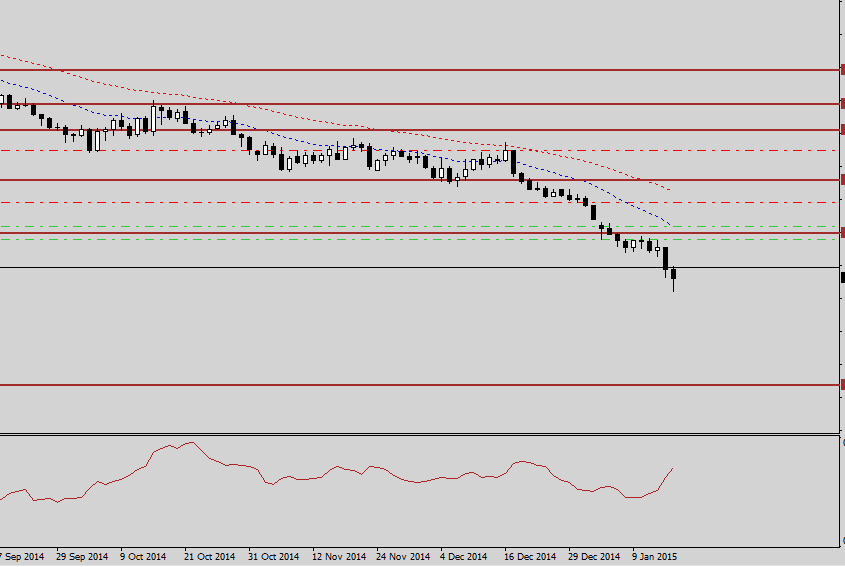Click the black current price marker on price axis
Viewport: 845px width, 567px height.
[x=842, y=277]
